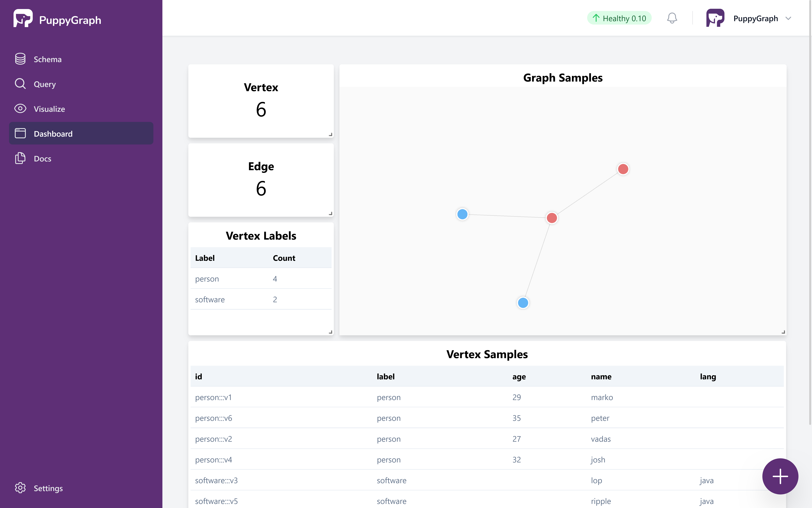
Task: Click the Graph Samples title
Action: (563, 78)
